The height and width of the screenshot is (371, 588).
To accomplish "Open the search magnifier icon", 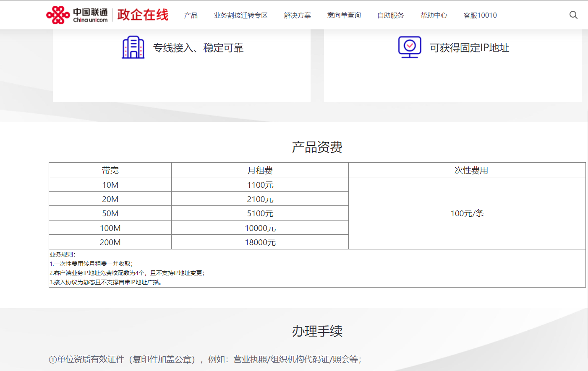I will (x=573, y=15).
